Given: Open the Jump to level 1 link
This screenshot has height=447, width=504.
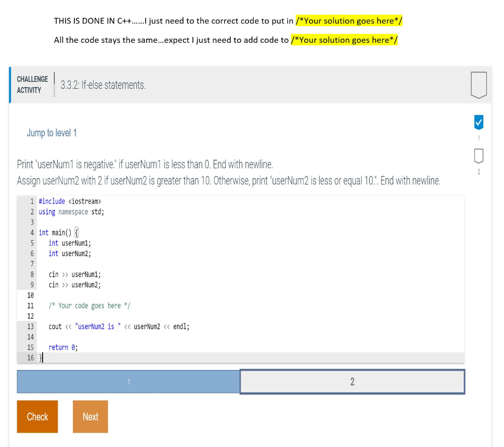Looking at the screenshot, I should tap(52, 133).
